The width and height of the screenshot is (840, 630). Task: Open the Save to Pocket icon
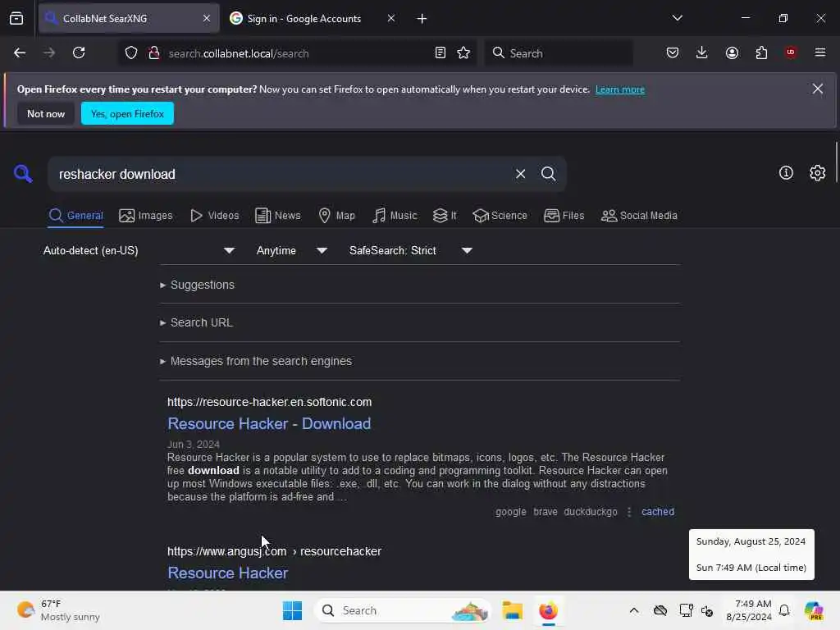click(x=673, y=52)
